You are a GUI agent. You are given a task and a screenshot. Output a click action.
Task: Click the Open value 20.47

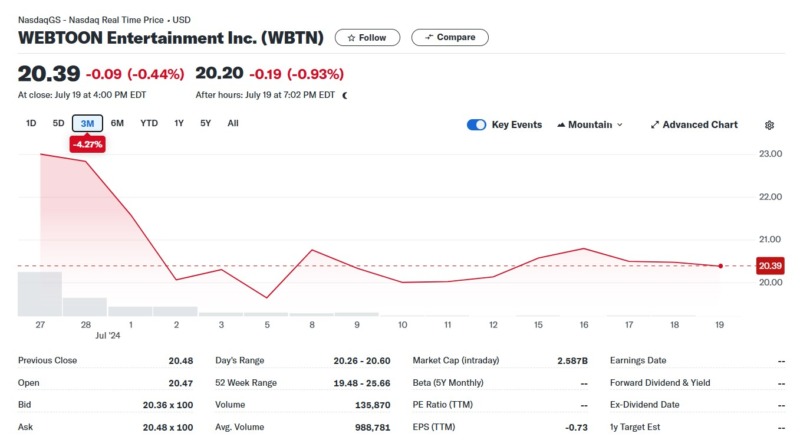[x=181, y=383]
